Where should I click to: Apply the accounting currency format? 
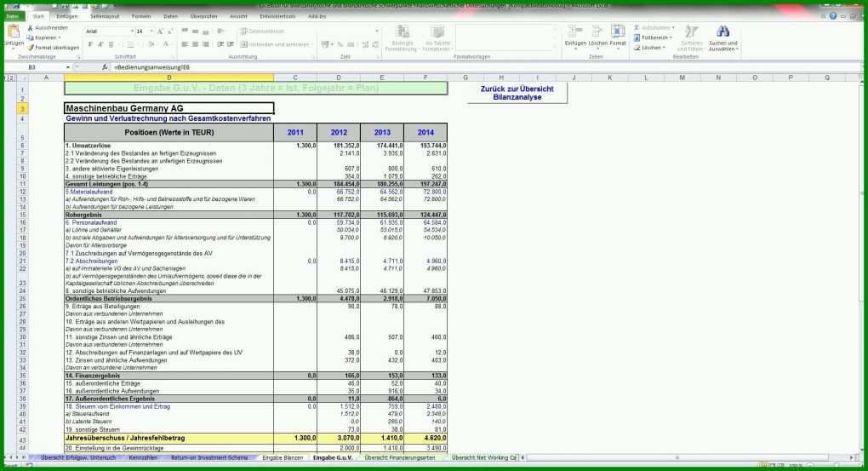pos(326,44)
